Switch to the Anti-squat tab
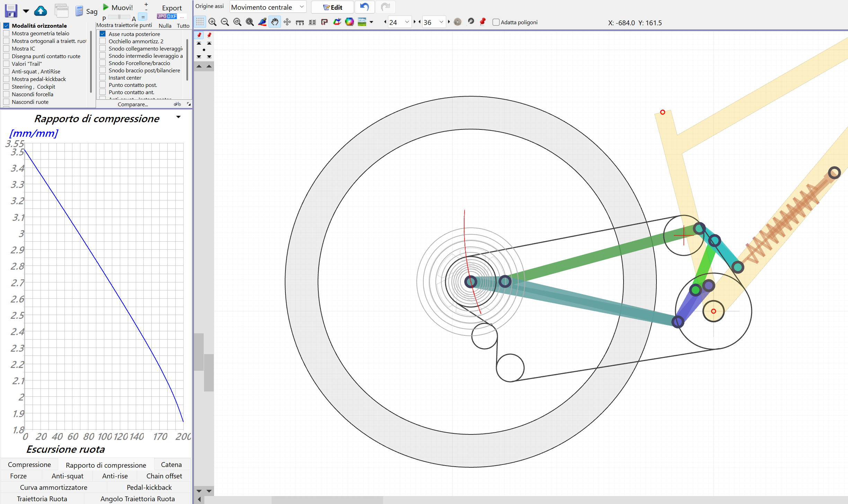Image resolution: width=848 pixels, height=504 pixels. [x=67, y=476]
